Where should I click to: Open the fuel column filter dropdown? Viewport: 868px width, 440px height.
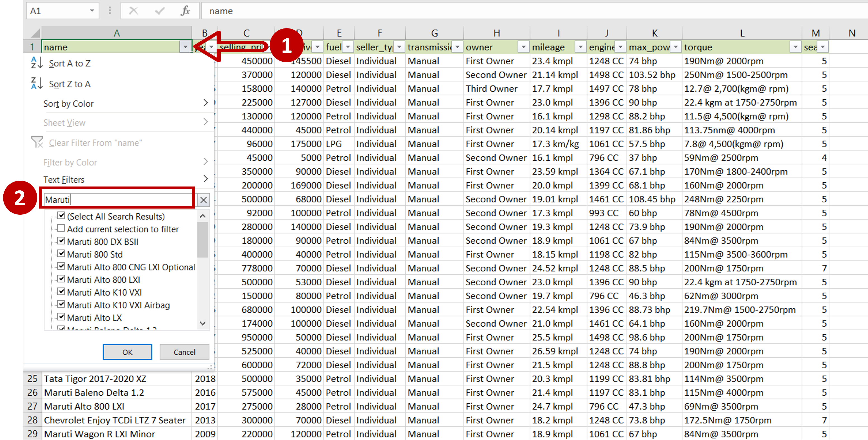348,47
